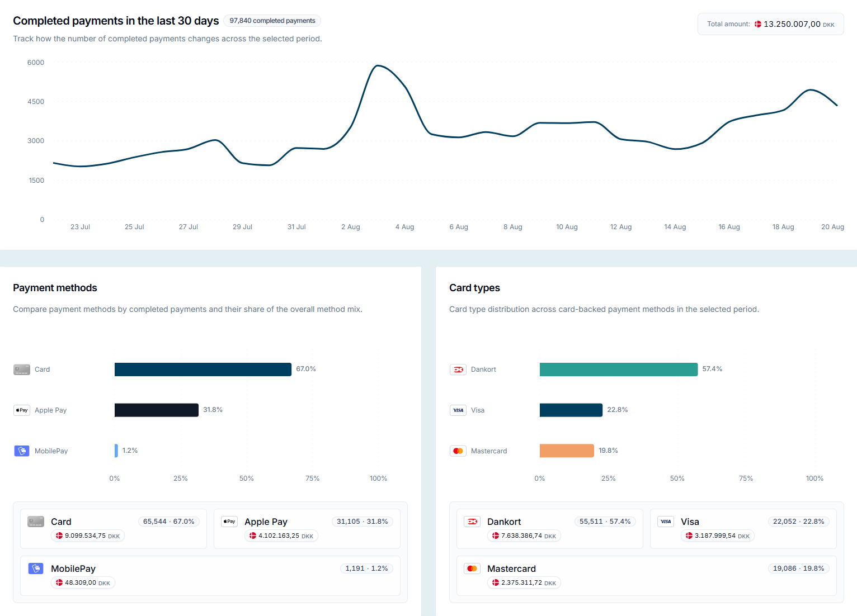
Task: Select the Visa badge 22,052 · 22.8%
Action: 798,522
